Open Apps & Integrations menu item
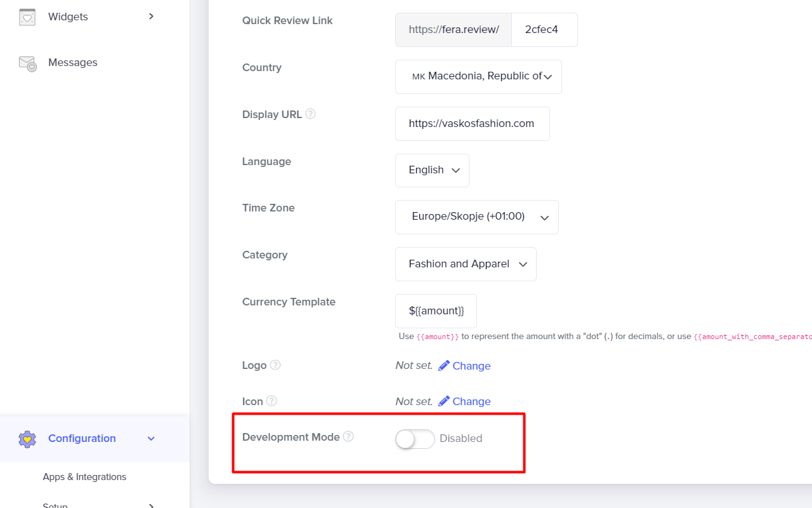Screen dimensions: 812x508 [x=84, y=477]
